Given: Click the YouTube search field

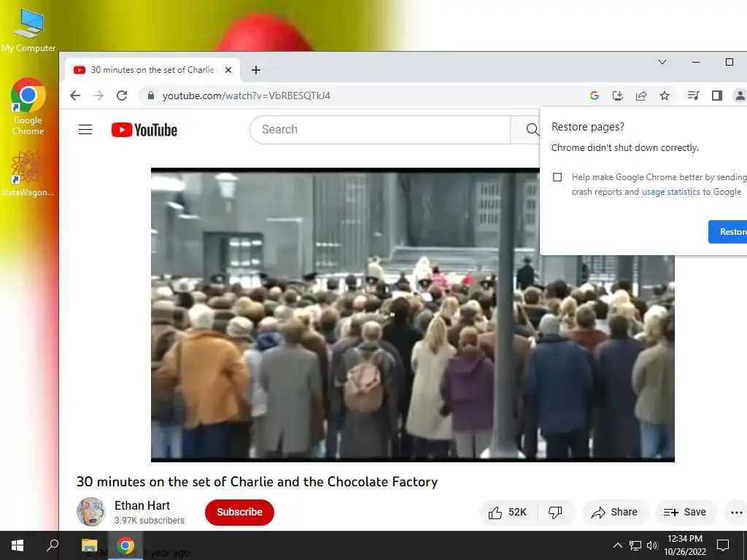Looking at the screenshot, I should [x=379, y=130].
